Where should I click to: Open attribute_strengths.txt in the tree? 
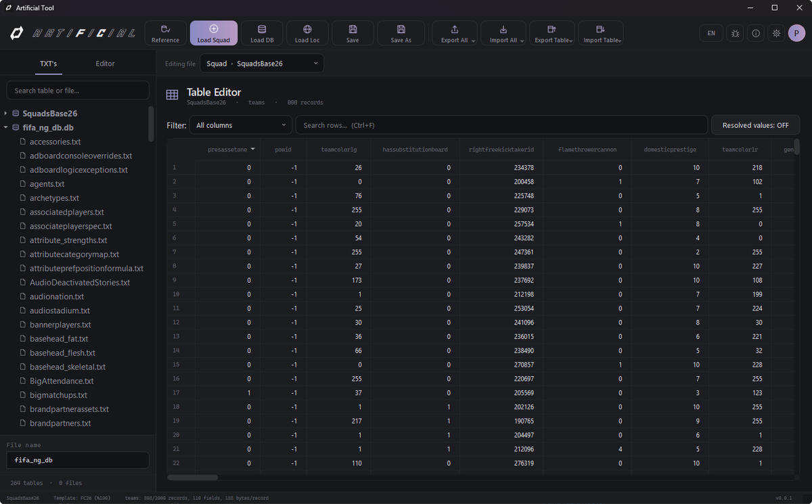[x=68, y=240]
